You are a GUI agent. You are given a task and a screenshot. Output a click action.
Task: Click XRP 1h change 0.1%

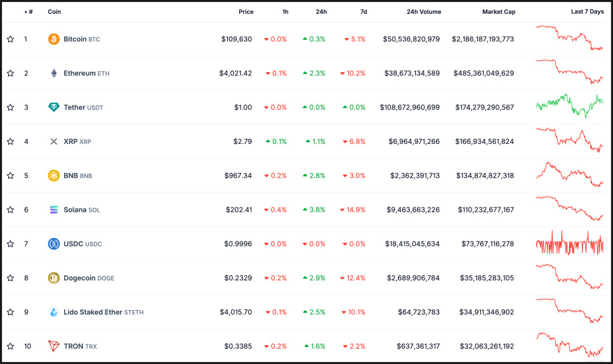pos(276,141)
